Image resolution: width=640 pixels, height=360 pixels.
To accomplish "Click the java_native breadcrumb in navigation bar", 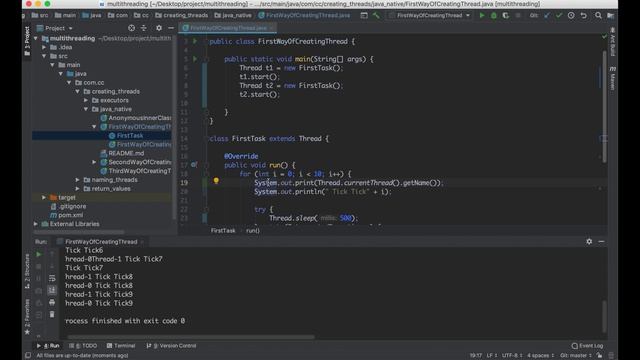I will pyautogui.click(x=233, y=16).
